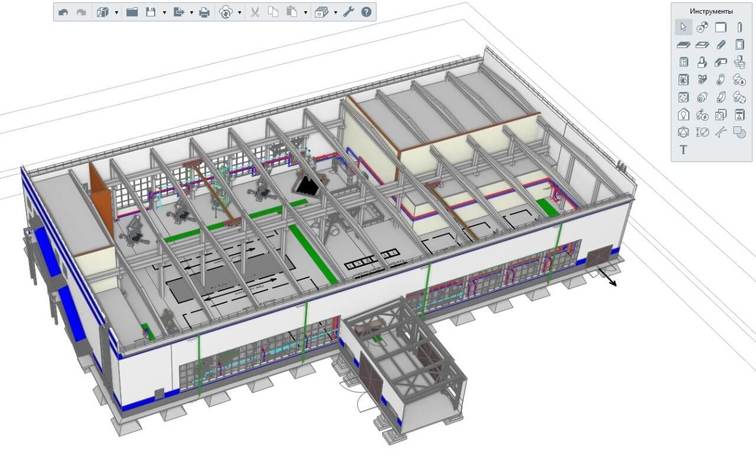Select the overlapping squares tool in sixth row
Viewport: 756px width, 455px height.
(x=721, y=115)
